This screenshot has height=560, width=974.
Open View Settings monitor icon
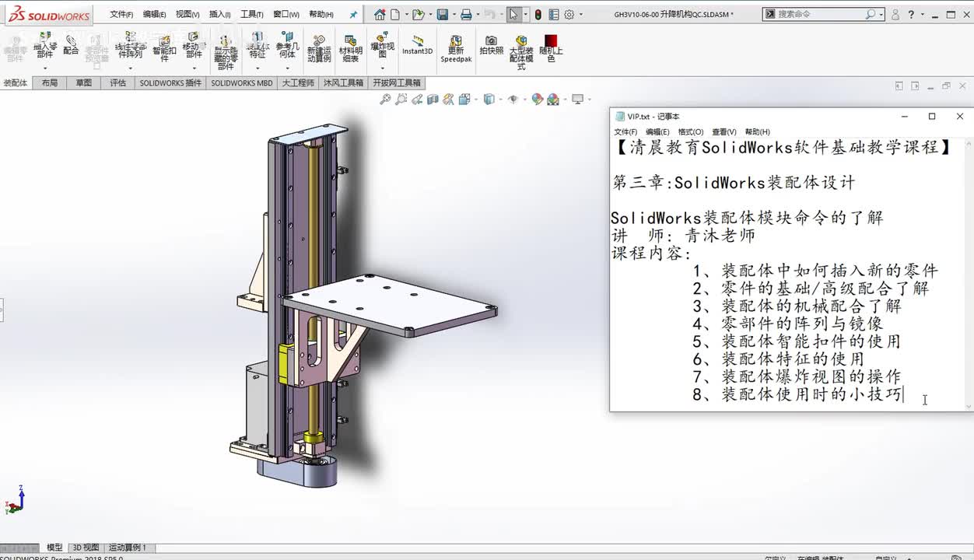(x=577, y=99)
